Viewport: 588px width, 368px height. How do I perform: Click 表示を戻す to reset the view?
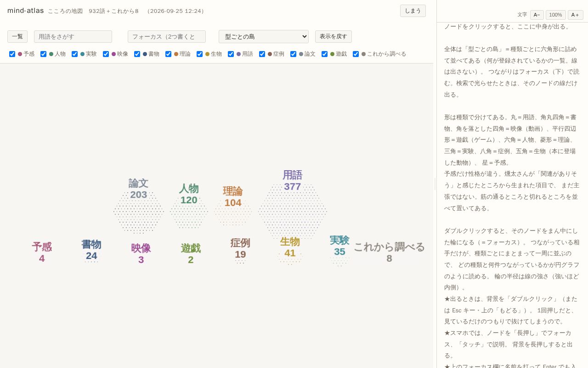(x=334, y=37)
